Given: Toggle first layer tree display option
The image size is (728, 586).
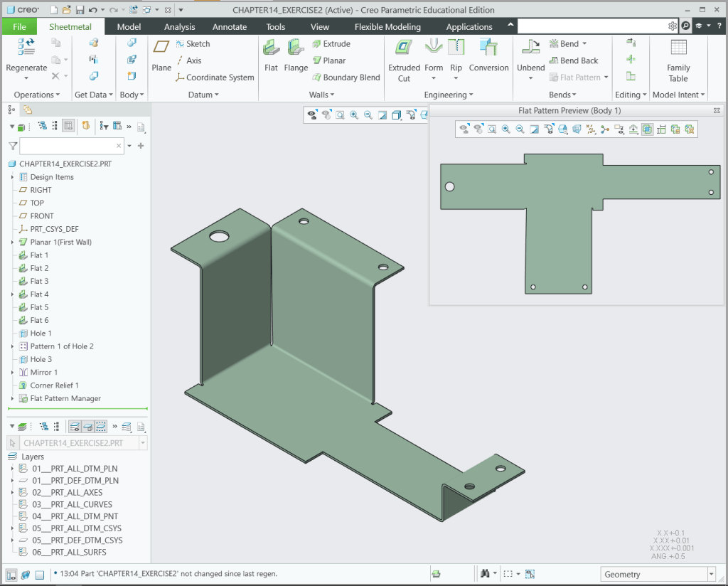Looking at the screenshot, I should tap(74, 426).
